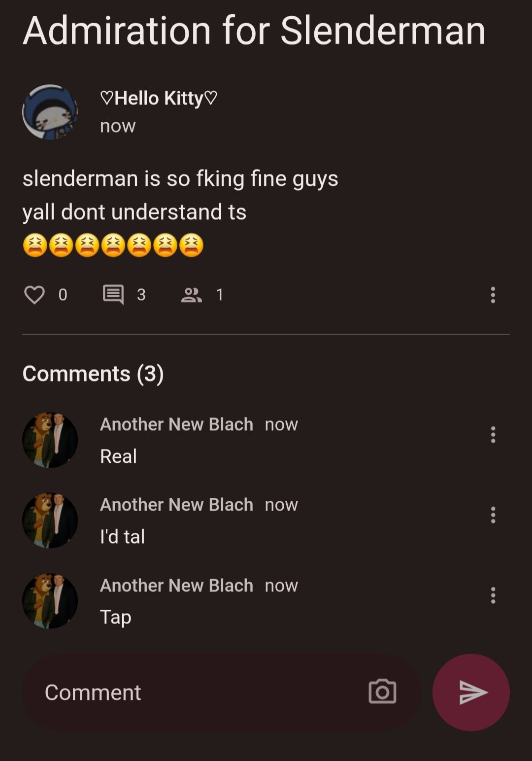The image size is (532, 761).
Task: Open the Hello Kitty author avatar
Action: point(50,112)
